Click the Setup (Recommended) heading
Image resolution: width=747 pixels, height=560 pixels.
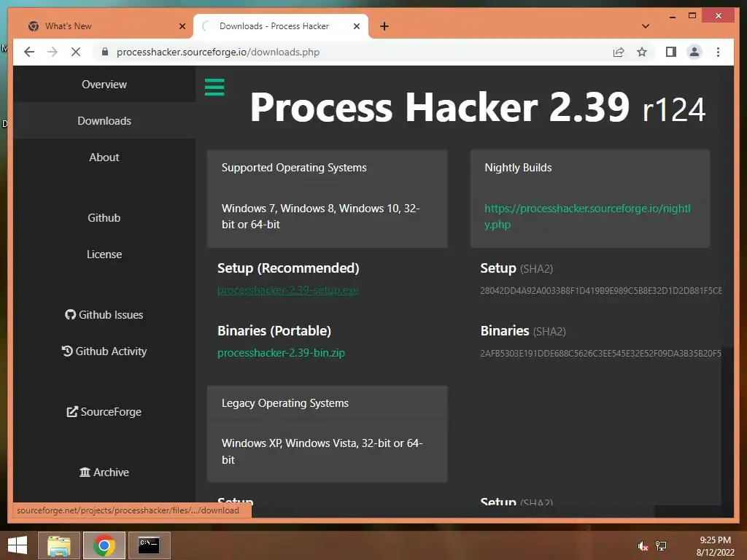tap(288, 268)
